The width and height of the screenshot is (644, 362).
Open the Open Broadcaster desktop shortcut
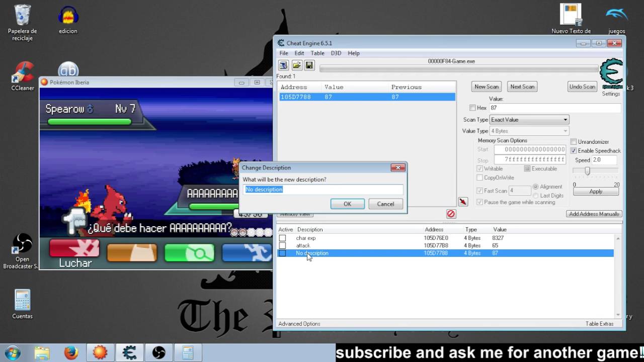22,251
